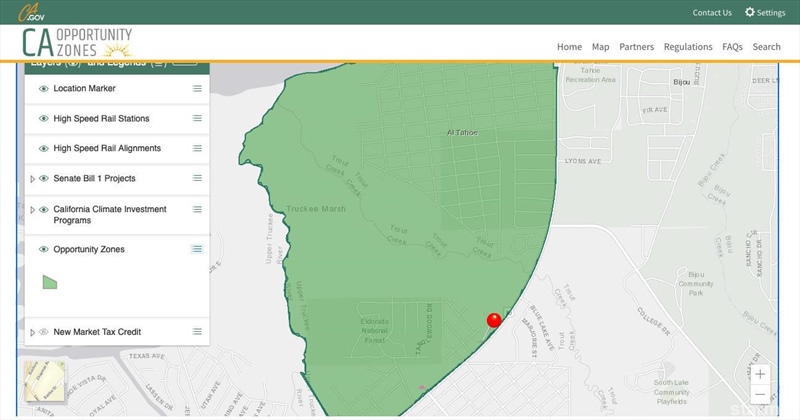Click the red location pin on map
800x420 pixels.
tap(494, 320)
